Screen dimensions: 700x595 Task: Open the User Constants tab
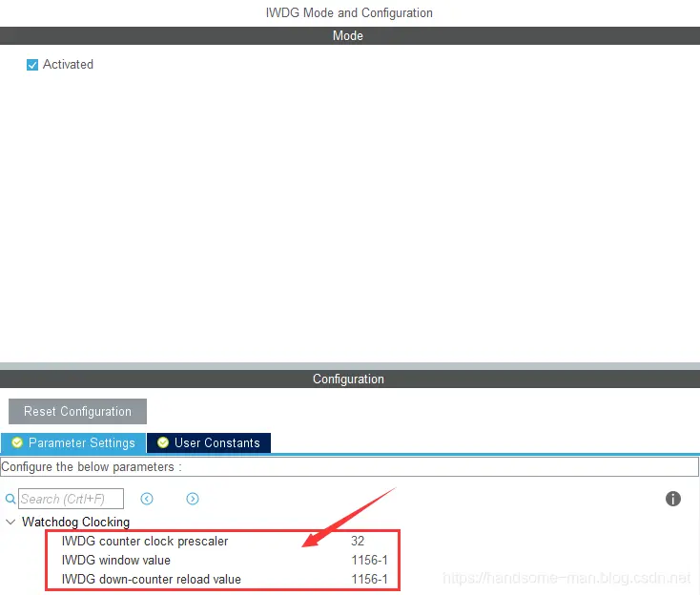point(209,442)
